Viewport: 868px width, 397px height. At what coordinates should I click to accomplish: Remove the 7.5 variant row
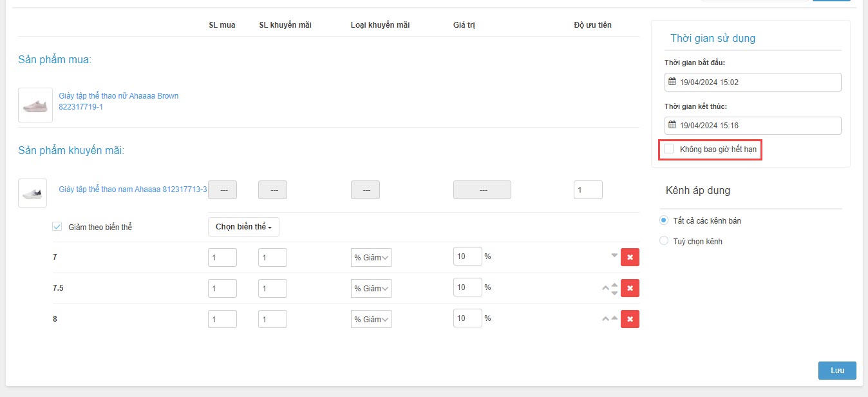click(630, 288)
